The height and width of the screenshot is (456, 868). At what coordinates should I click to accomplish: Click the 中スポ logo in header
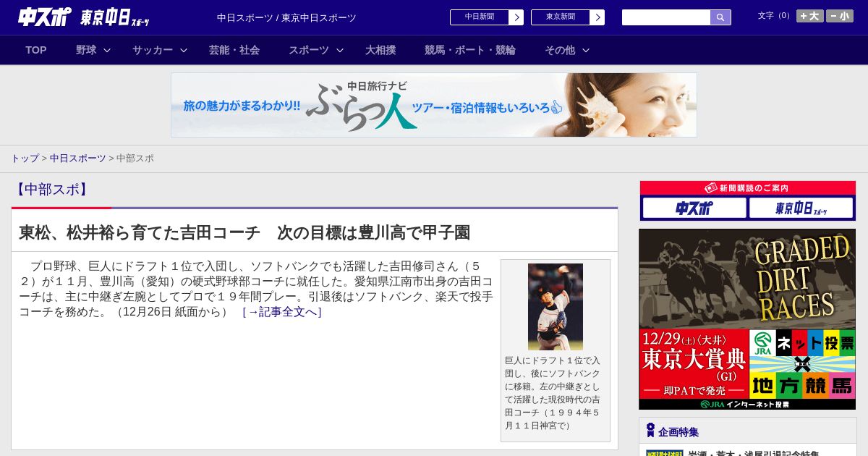tap(45, 17)
